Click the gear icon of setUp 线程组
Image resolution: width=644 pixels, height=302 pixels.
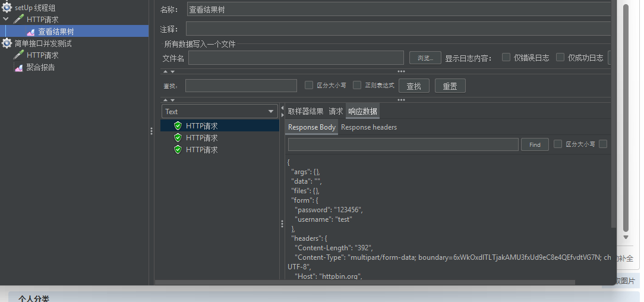pyautogui.click(x=7, y=7)
